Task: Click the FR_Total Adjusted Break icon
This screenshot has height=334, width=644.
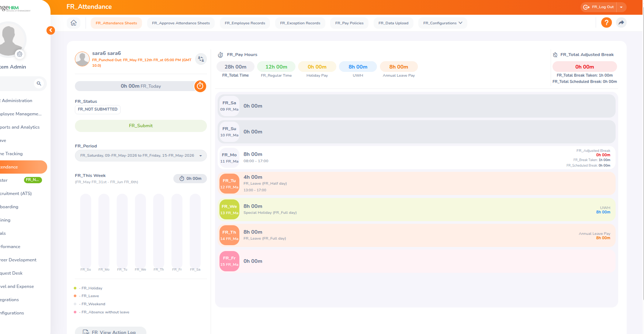Action: click(555, 55)
